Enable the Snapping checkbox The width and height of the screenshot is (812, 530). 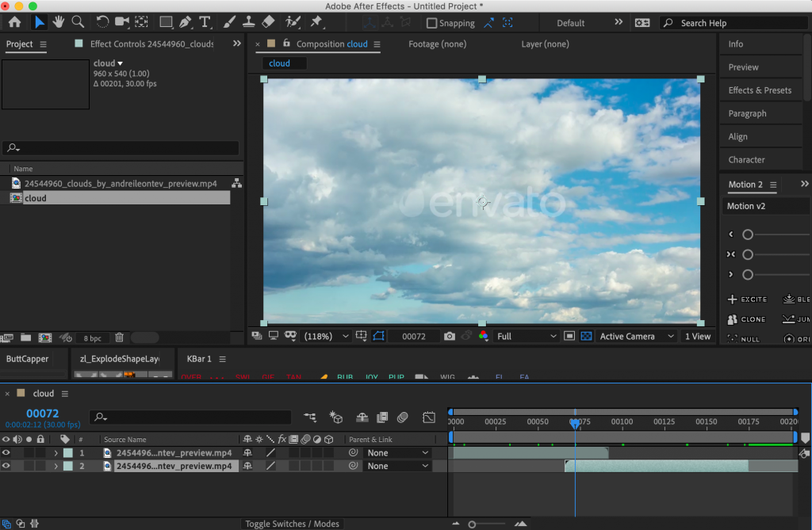click(432, 23)
